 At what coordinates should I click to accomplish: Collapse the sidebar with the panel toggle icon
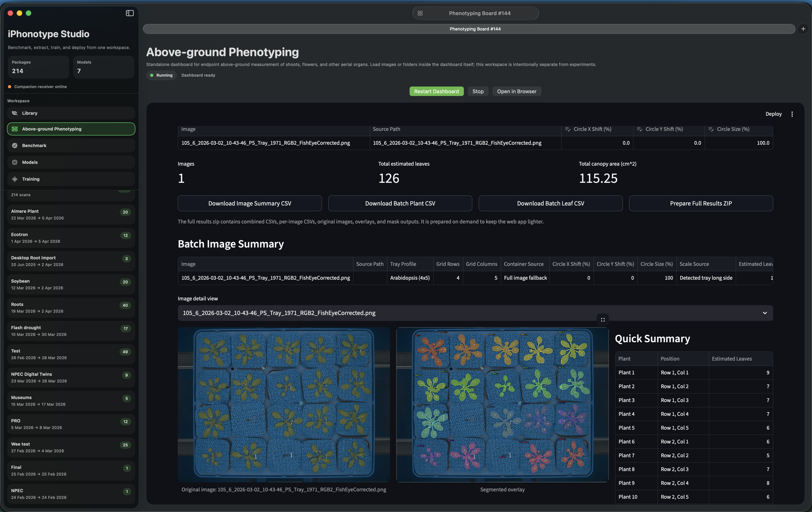[x=130, y=13]
